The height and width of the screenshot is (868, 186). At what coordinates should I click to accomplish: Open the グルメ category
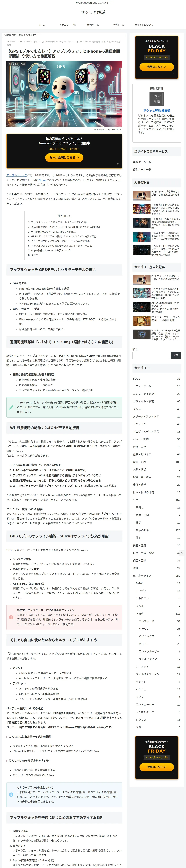[x=157, y=409]
